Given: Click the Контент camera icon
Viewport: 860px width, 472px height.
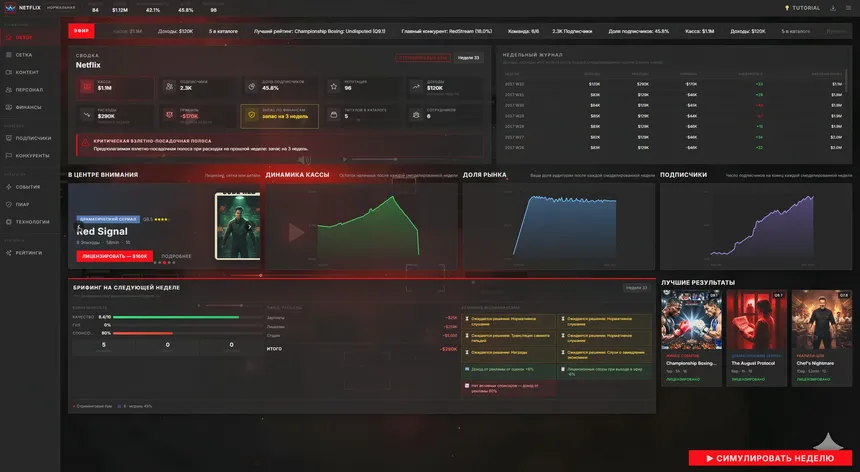Looking at the screenshot, I should tap(9, 72).
